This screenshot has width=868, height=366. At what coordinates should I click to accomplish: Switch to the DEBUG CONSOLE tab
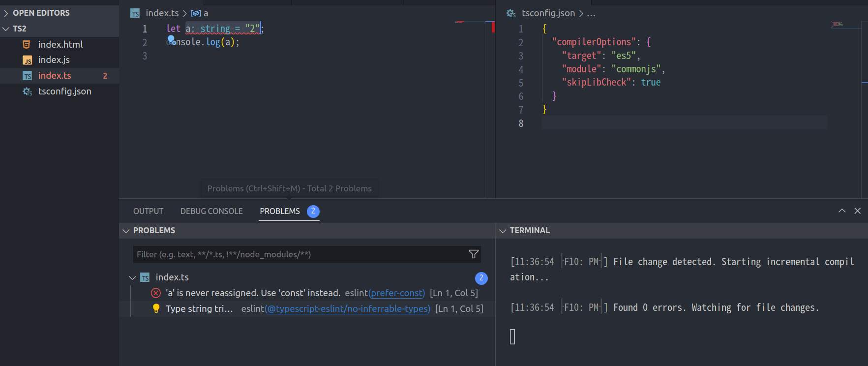click(x=211, y=211)
